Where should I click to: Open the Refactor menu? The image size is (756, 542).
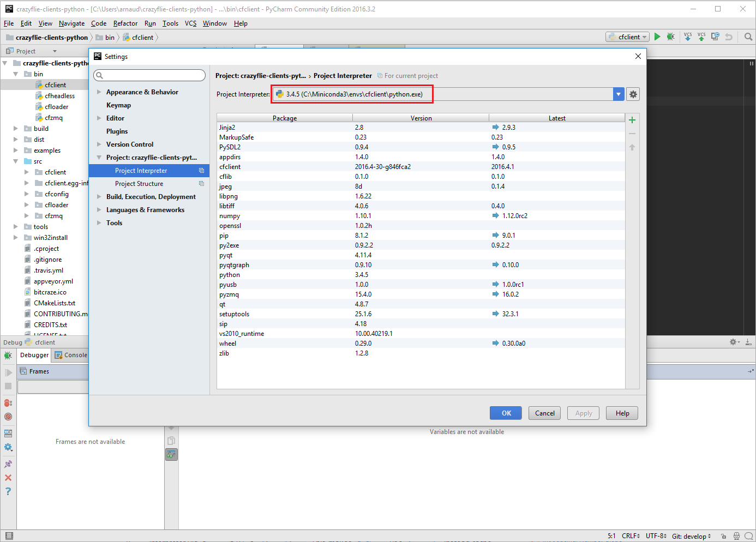[x=125, y=23]
